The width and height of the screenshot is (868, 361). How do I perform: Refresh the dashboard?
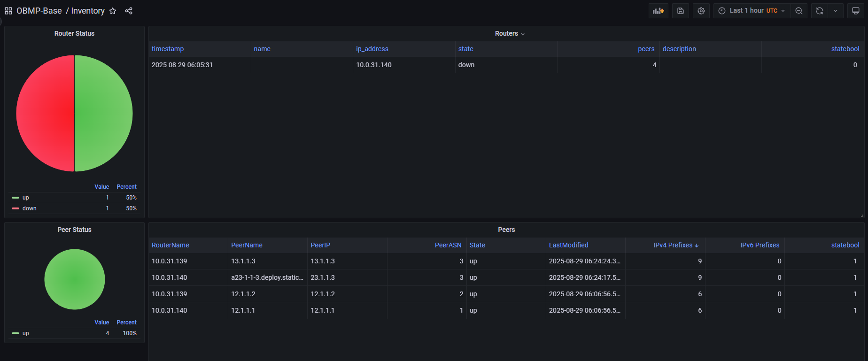click(819, 11)
